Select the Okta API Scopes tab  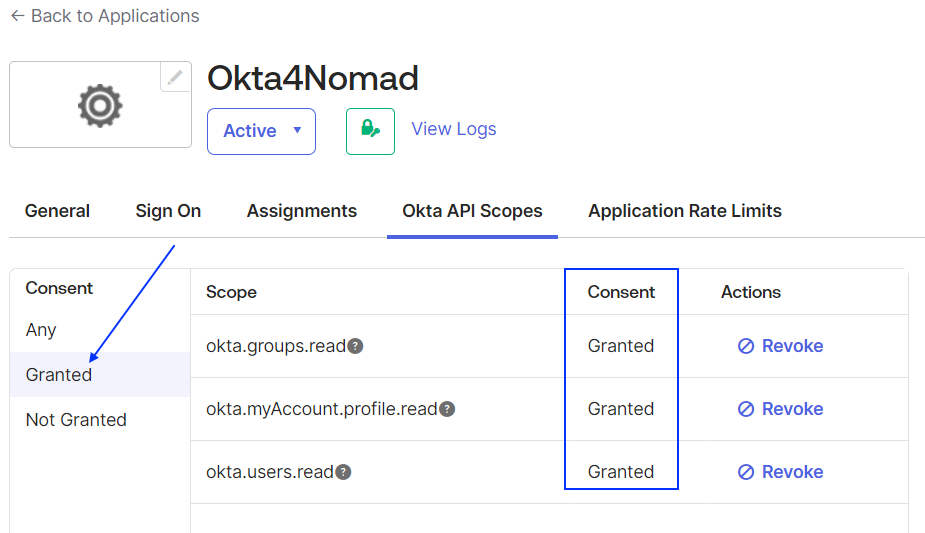tap(472, 211)
